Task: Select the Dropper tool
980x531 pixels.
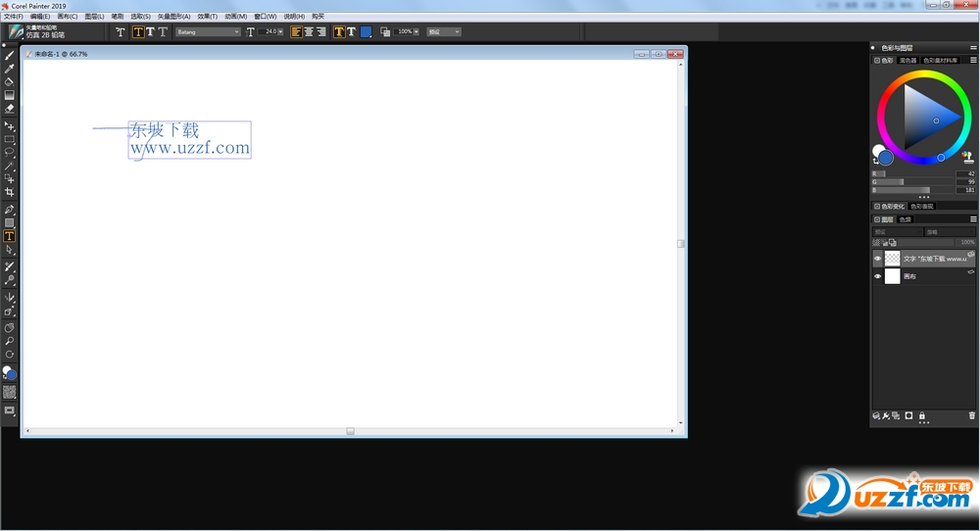Action: [x=10, y=69]
